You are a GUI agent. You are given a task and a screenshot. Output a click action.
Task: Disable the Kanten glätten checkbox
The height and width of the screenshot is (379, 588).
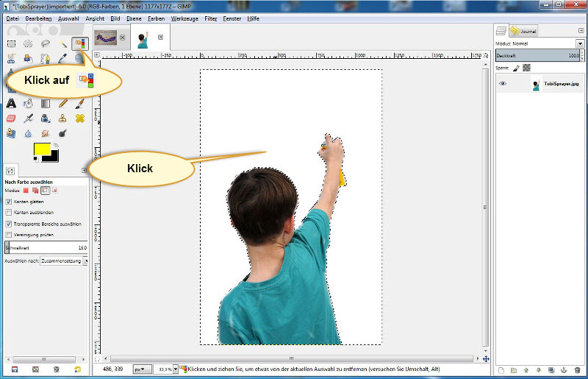[x=9, y=201]
